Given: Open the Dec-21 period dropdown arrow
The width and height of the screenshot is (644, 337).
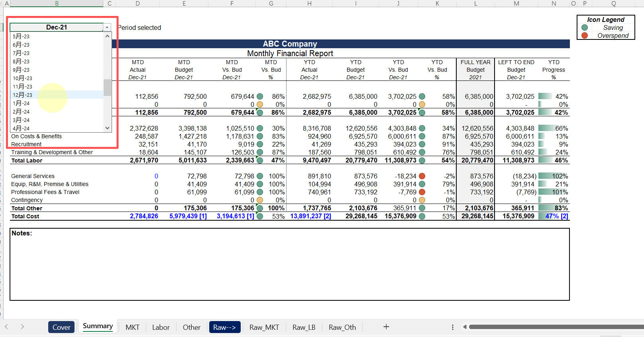Looking at the screenshot, I should click(x=107, y=27).
